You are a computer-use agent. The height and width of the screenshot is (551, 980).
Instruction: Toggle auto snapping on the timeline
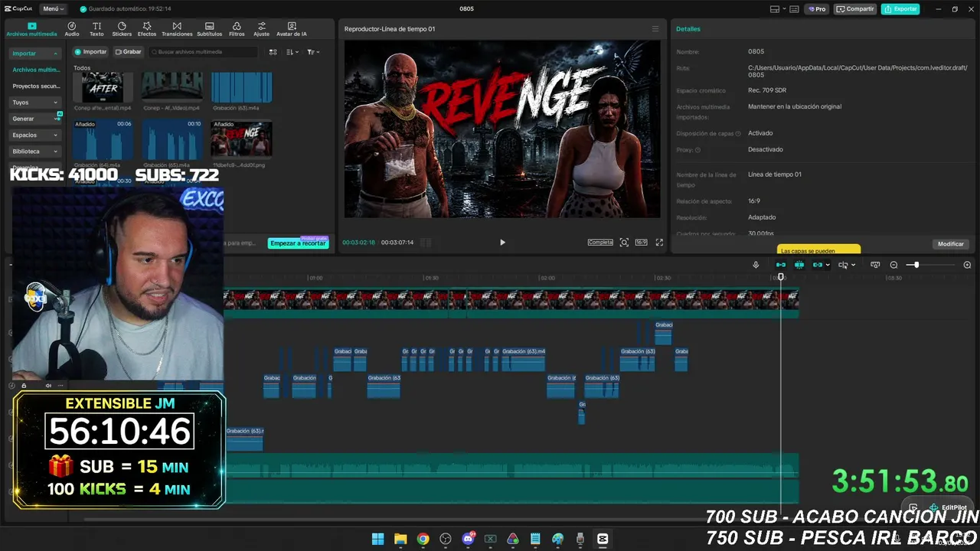tap(799, 265)
